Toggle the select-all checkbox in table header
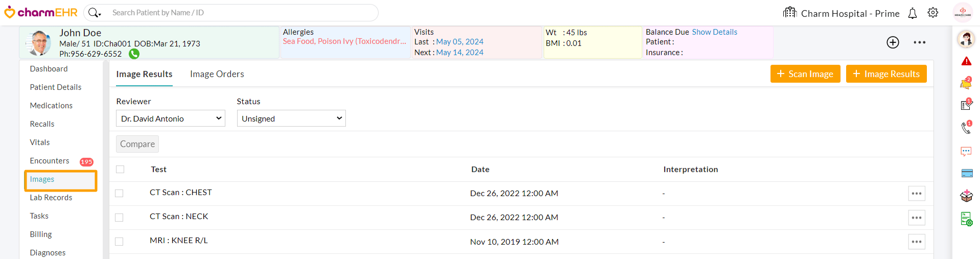The height and width of the screenshot is (259, 980). pyautogui.click(x=120, y=169)
